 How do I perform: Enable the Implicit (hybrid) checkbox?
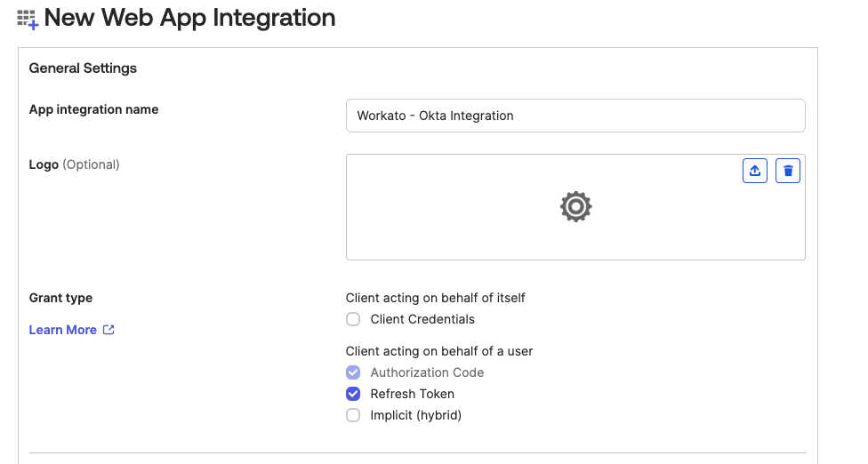(352, 415)
